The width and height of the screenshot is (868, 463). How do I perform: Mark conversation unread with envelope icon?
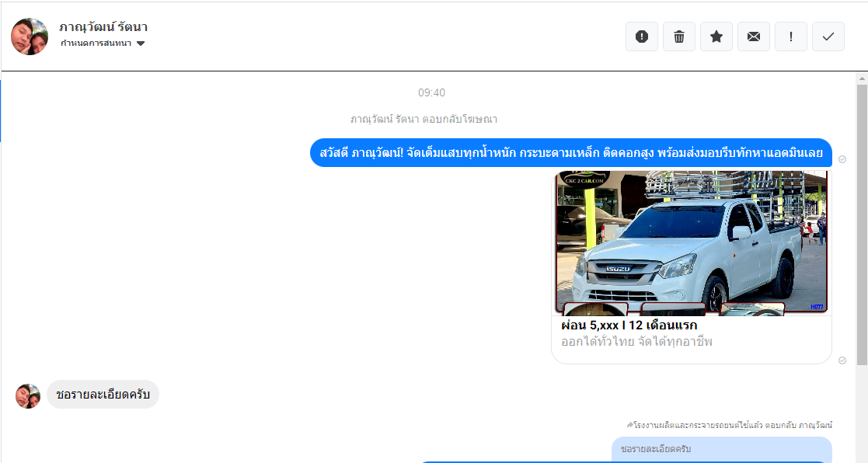[x=754, y=37]
